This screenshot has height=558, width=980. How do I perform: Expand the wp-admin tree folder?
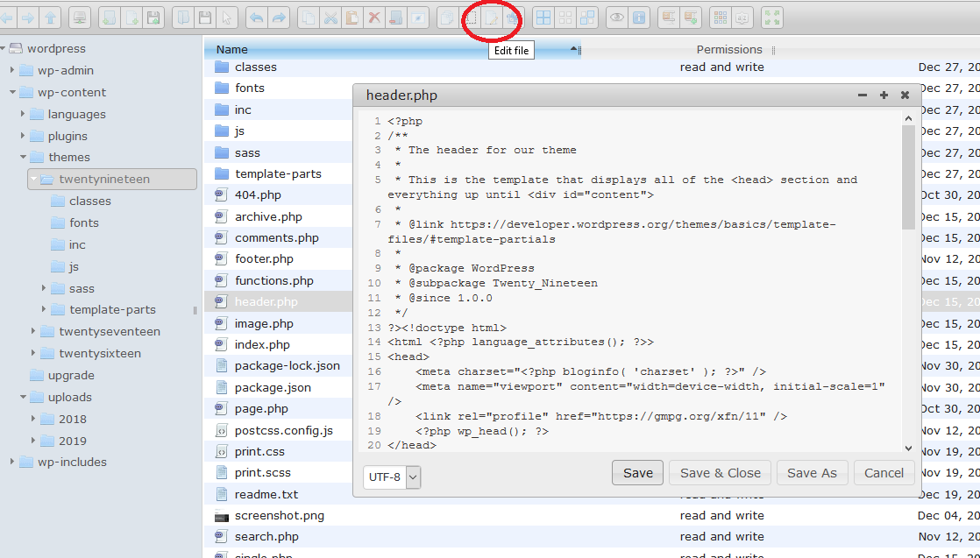coord(12,71)
